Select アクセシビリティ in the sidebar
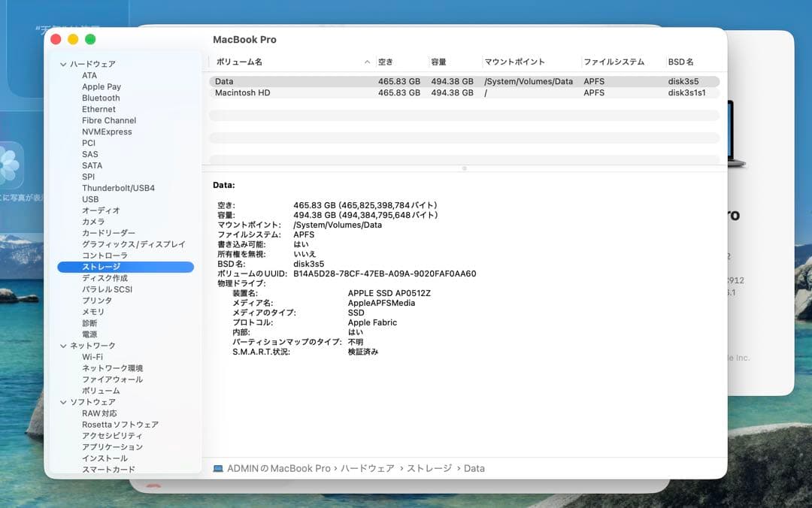This screenshot has width=812, height=508. (x=112, y=436)
